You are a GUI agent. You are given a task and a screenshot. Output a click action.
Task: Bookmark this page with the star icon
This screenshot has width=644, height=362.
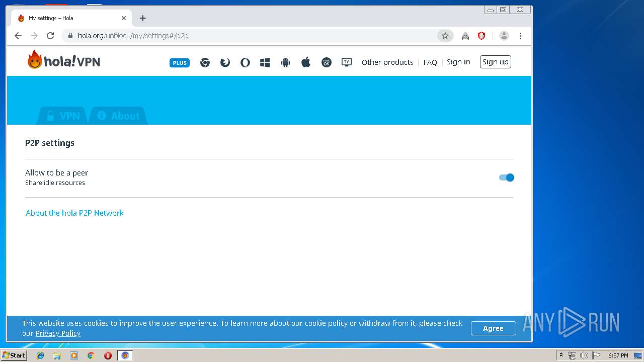tap(445, 36)
